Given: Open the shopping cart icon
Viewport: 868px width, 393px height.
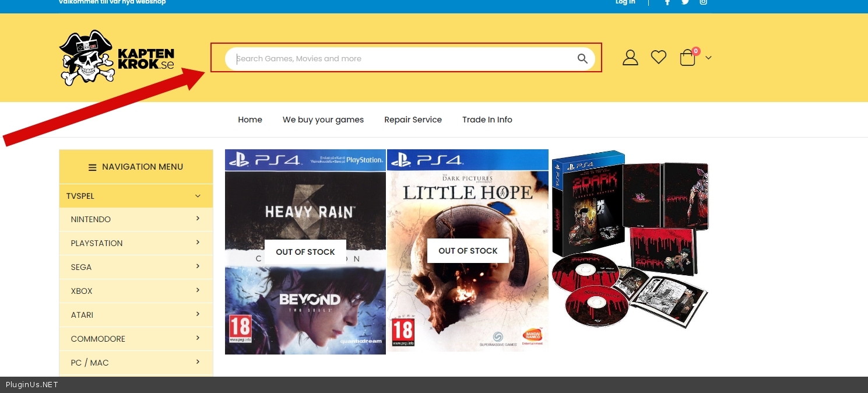Looking at the screenshot, I should 688,58.
